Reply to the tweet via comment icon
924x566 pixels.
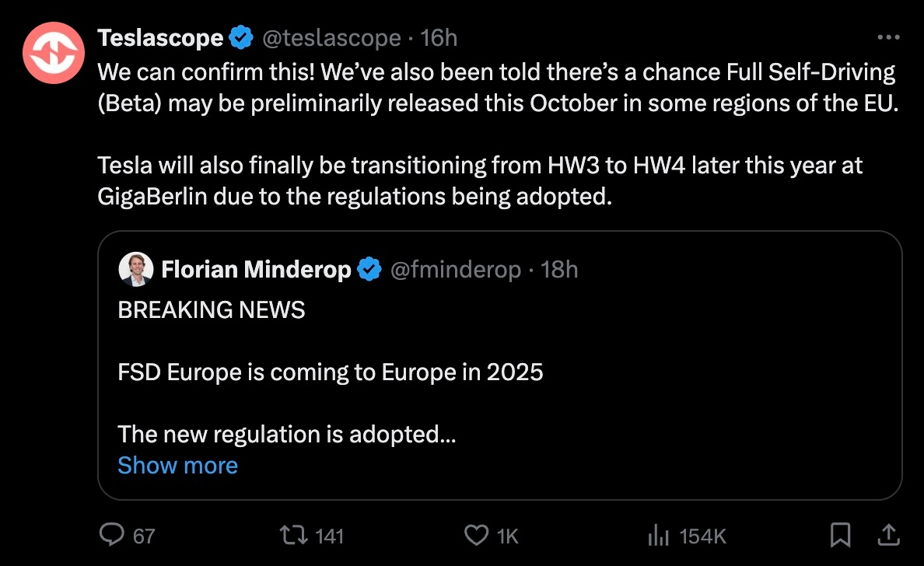point(113,535)
